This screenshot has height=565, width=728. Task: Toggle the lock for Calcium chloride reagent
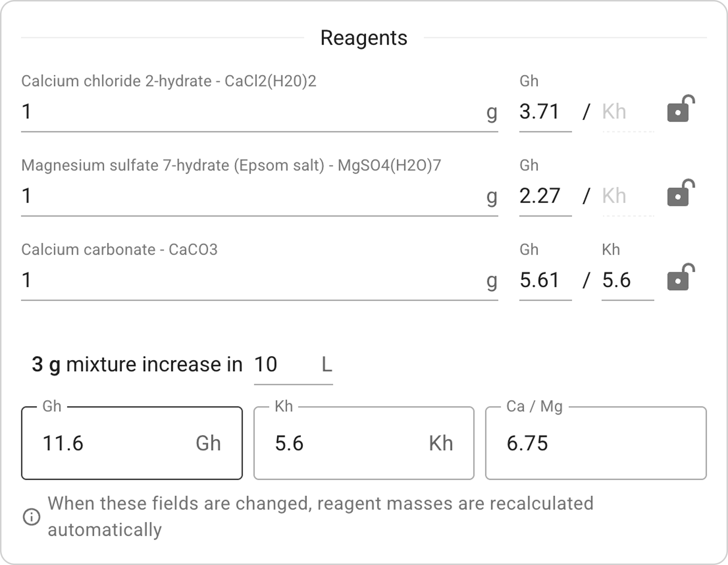pyautogui.click(x=680, y=109)
